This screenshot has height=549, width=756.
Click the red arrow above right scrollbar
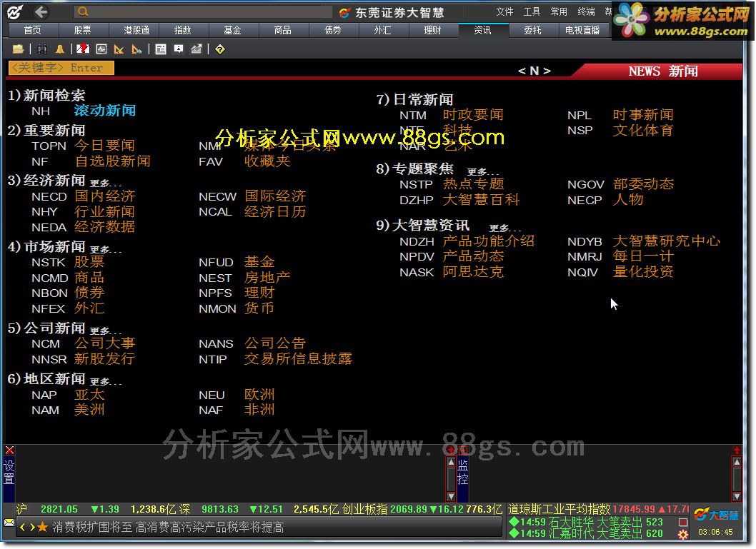click(737, 450)
